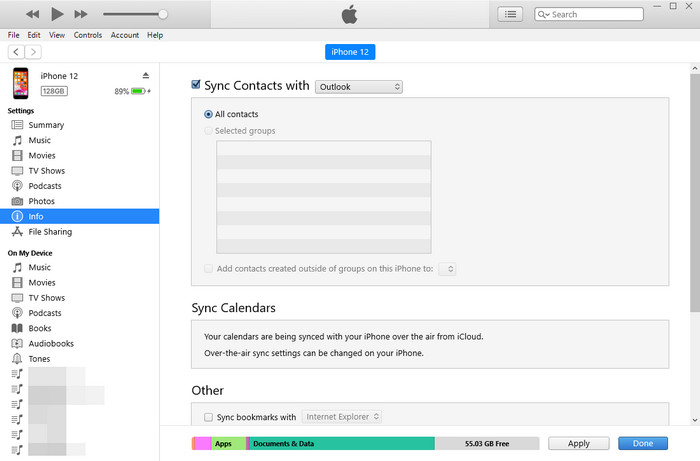The image size is (700, 461).
Task: Open Photos icon in Settings sidebar
Action: point(17,201)
